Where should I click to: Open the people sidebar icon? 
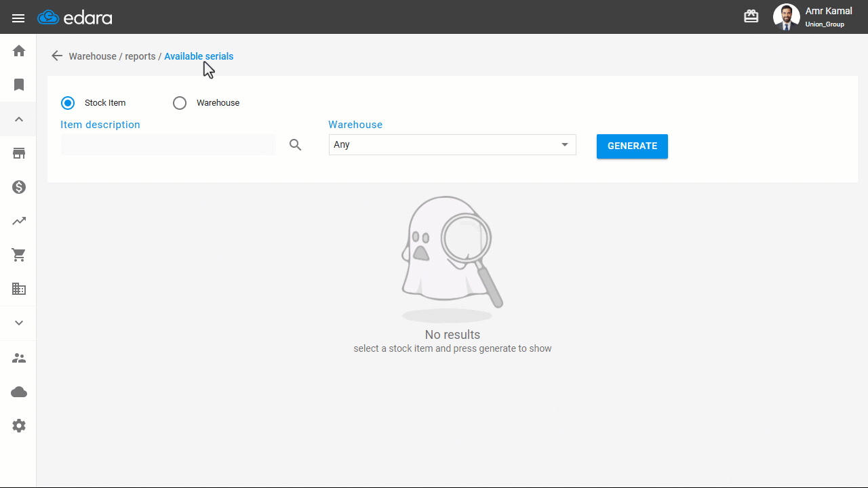tap(19, 358)
